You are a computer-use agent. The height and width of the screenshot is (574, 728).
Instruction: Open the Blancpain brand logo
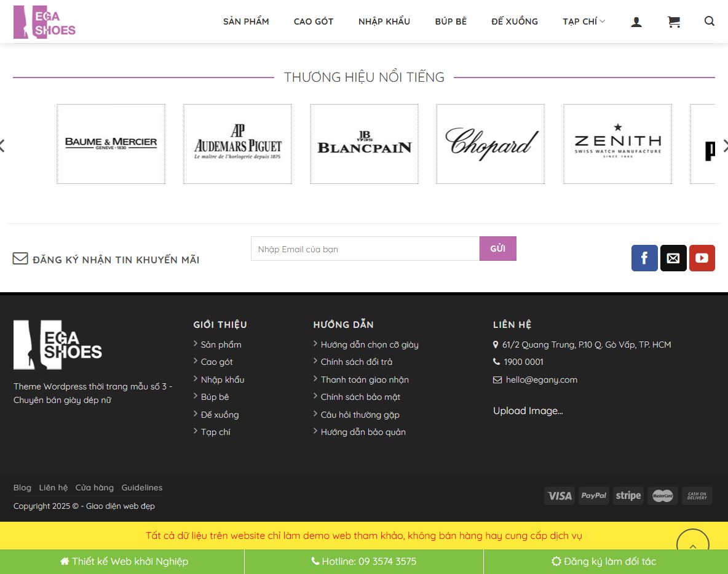click(x=365, y=144)
